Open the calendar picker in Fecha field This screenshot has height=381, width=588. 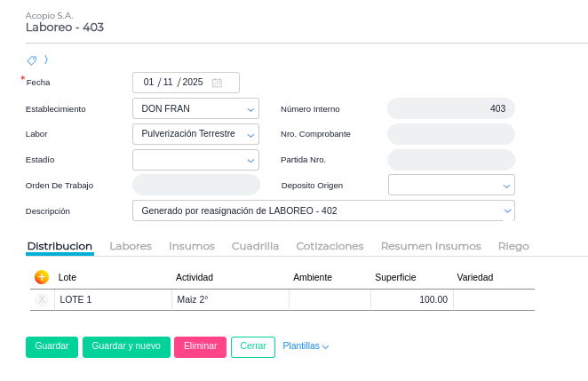(217, 83)
